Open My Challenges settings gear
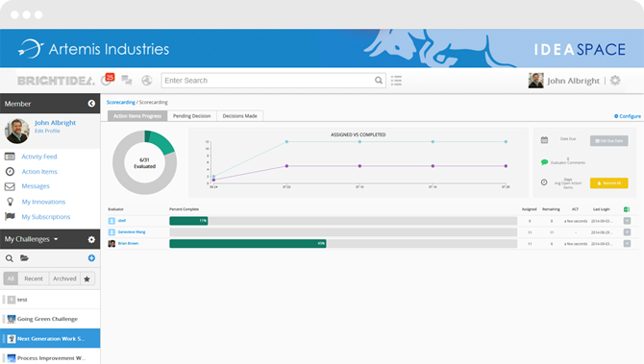The width and height of the screenshot is (644, 364). point(91,239)
